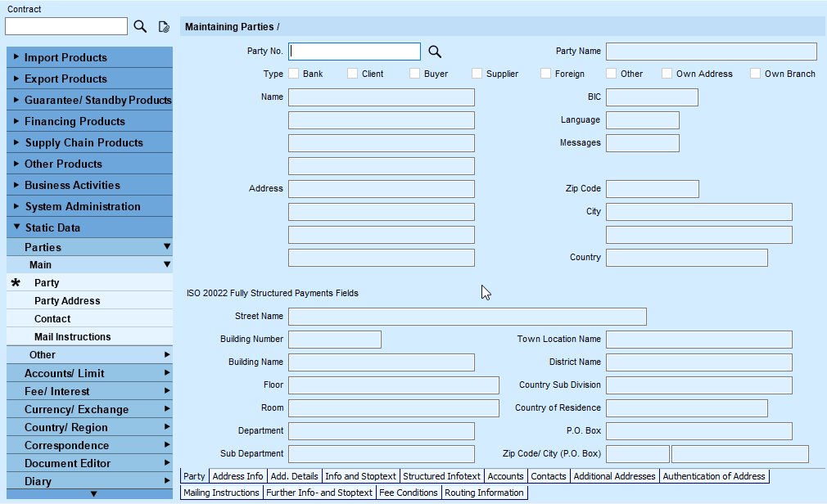Viewport: 827px width, 504px height.
Task: Select Party Address in navigation tree
Action: [x=90, y=300]
